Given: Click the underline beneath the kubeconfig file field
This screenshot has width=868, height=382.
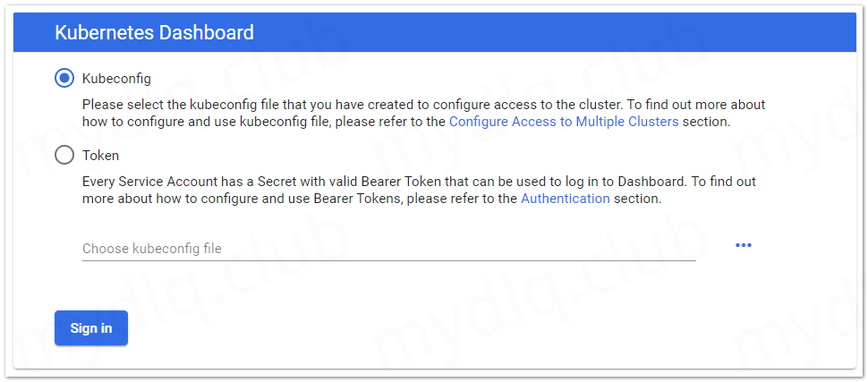Looking at the screenshot, I should (388, 261).
